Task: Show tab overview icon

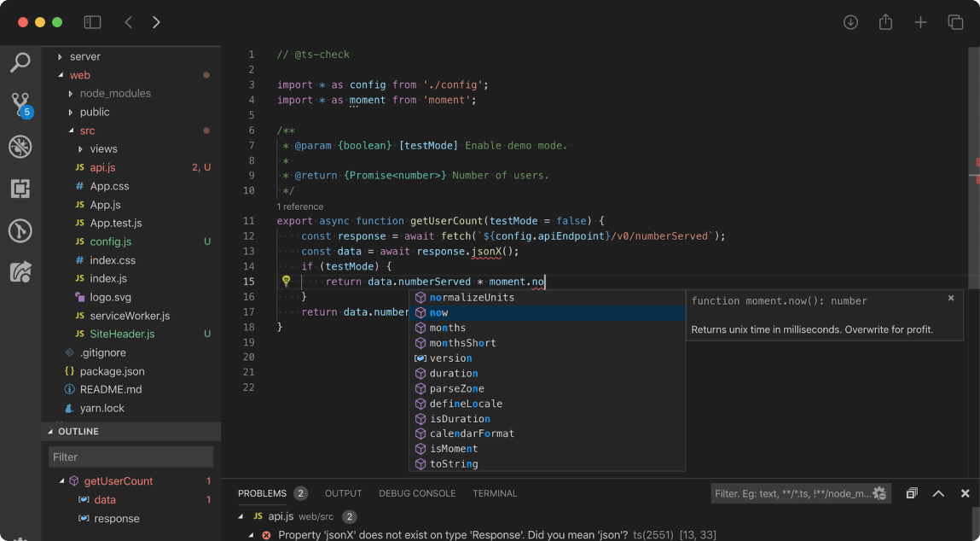Action: 955,22
